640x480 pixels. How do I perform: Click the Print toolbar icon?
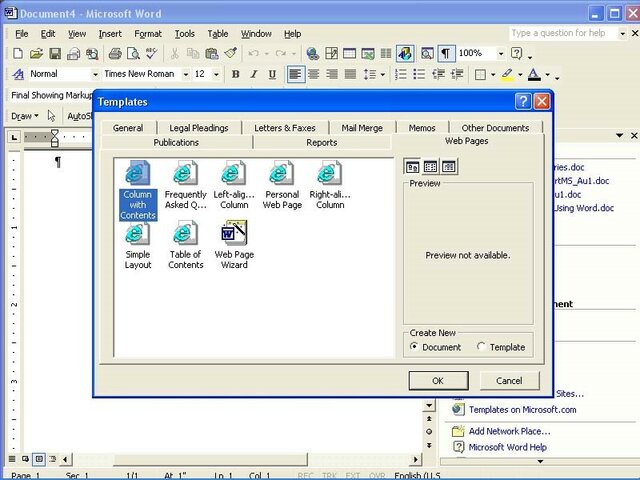point(115,53)
